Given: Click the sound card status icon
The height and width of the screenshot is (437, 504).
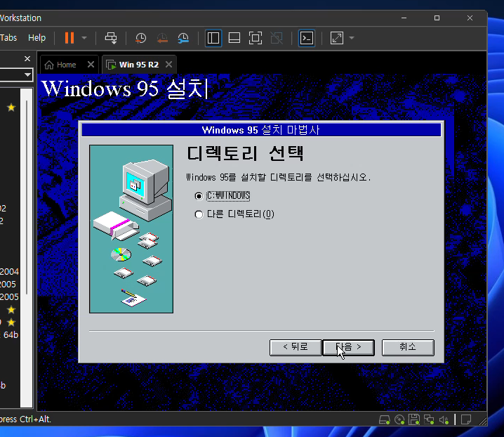Looking at the screenshot, I should coord(444,419).
